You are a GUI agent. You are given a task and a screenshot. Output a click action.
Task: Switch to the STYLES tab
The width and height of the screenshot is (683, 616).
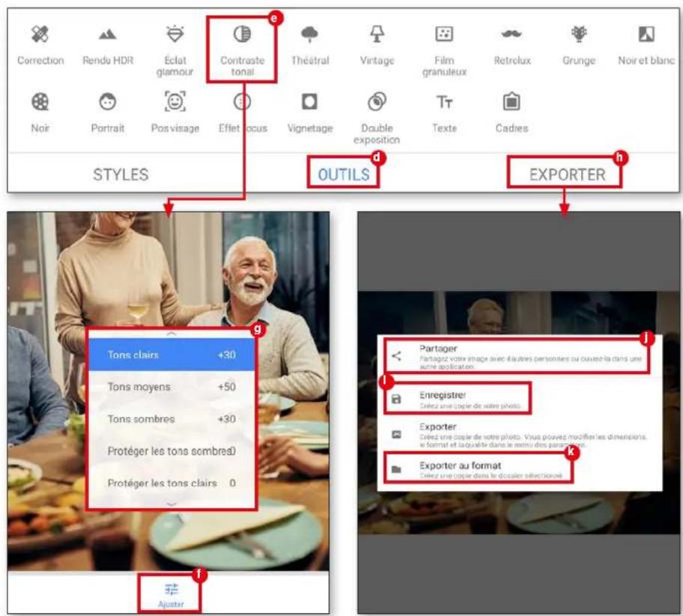[x=121, y=174]
